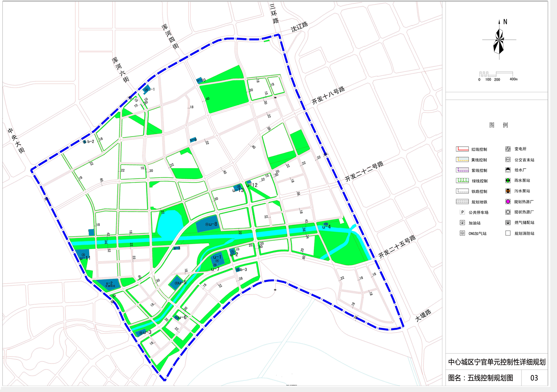Image resolution: width=557 pixels, height=392 pixels.
Task: Click the purple 紫线控制 legend swatch
Action: click(x=462, y=170)
